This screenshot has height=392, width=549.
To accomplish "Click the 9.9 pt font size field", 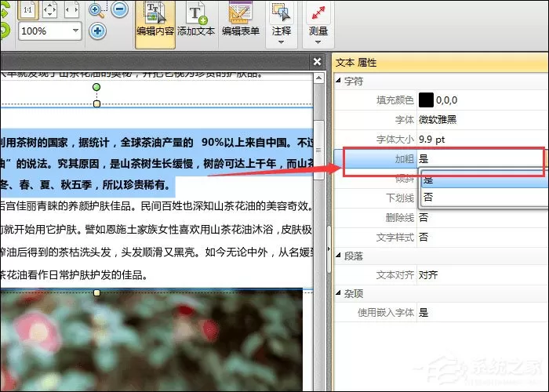I will (482, 140).
